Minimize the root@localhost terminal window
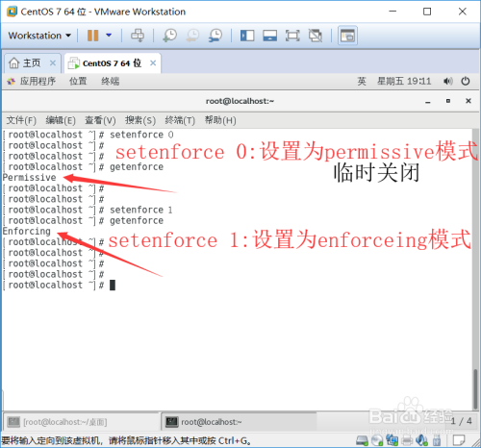The height and width of the screenshot is (448, 481). (x=428, y=102)
